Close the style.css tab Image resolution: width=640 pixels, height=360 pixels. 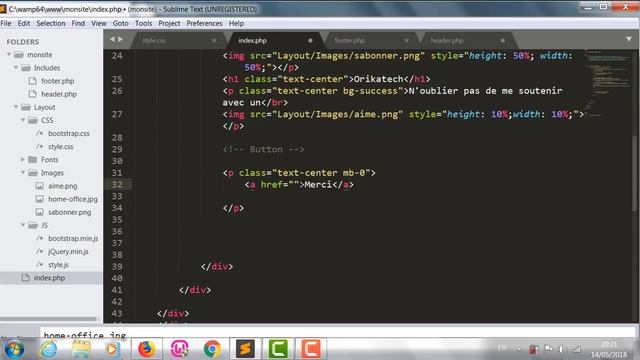point(214,40)
